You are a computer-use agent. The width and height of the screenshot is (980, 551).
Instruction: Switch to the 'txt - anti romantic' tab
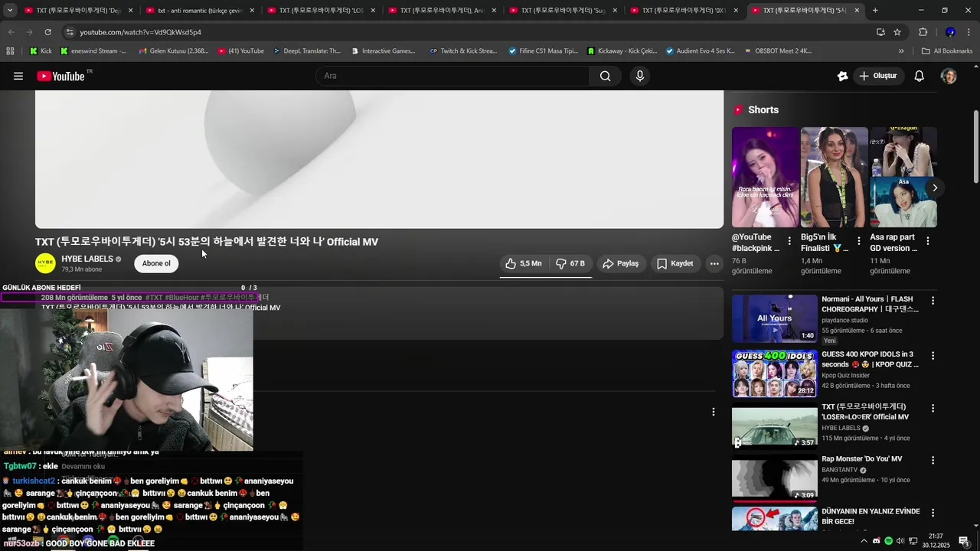pyautogui.click(x=201, y=11)
